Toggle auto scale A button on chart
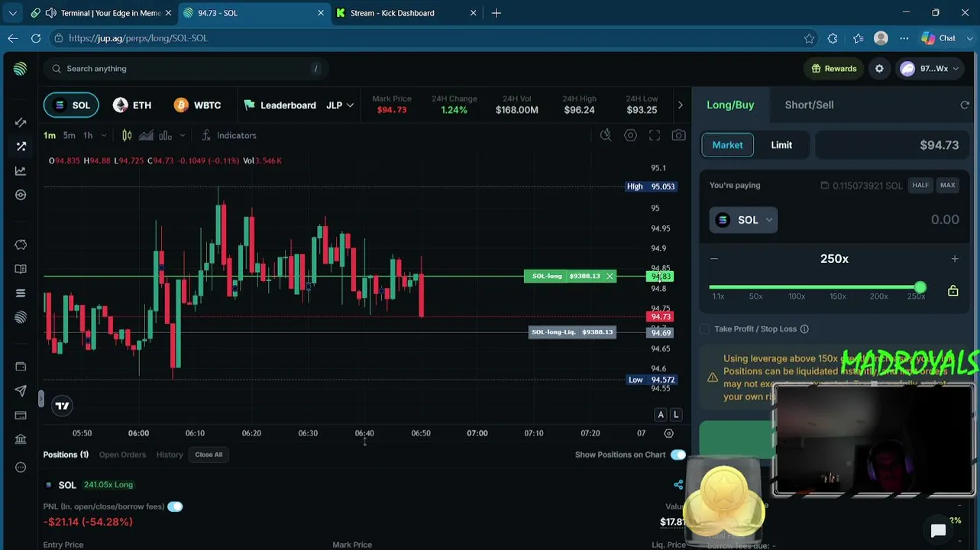Image resolution: width=980 pixels, height=550 pixels. [x=661, y=414]
